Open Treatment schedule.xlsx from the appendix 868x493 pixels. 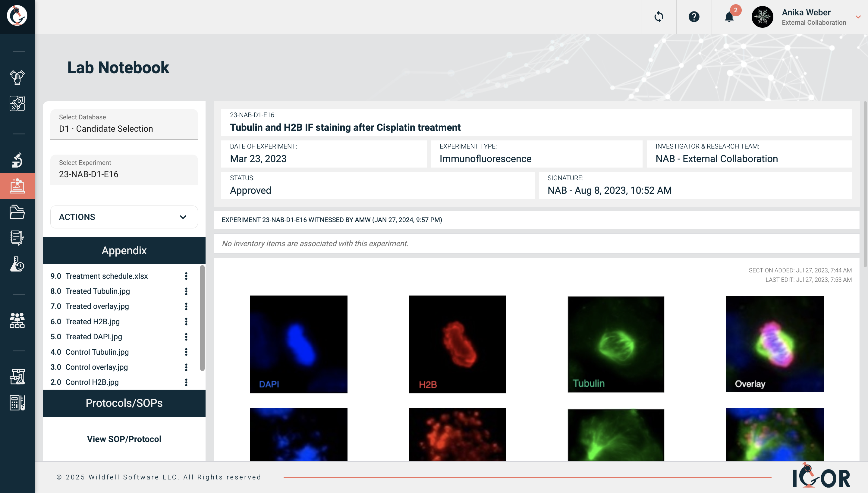(x=107, y=276)
